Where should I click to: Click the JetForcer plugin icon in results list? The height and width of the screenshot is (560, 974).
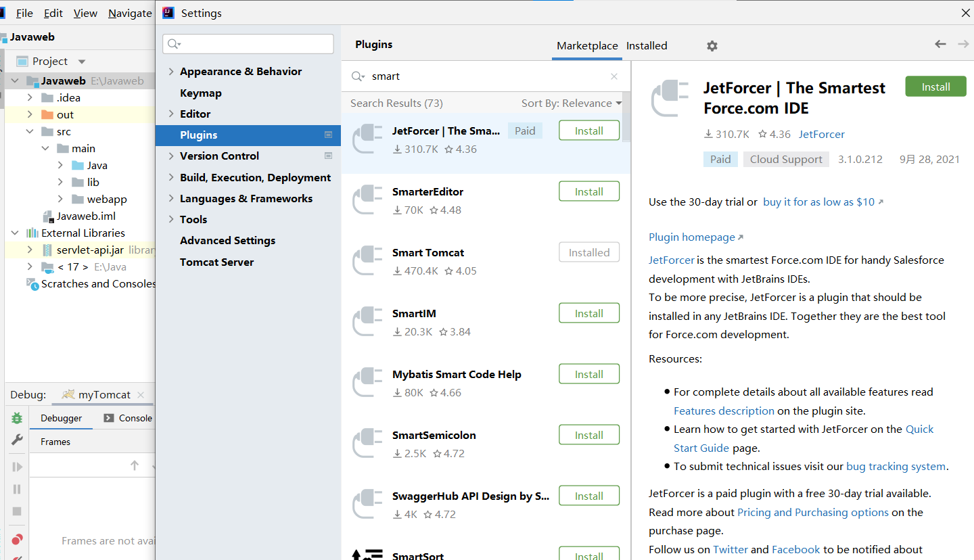point(368,139)
